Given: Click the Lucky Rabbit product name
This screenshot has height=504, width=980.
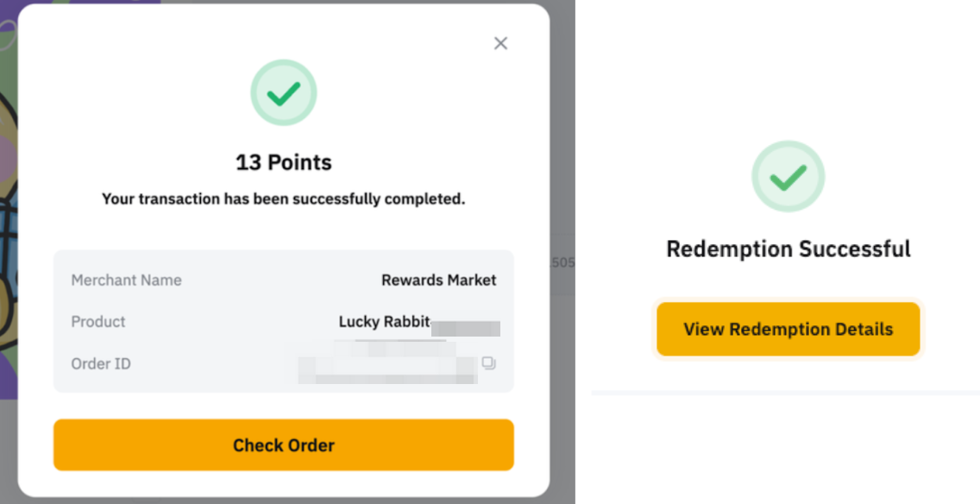Looking at the screenshot, I should (x=384, y=321).
